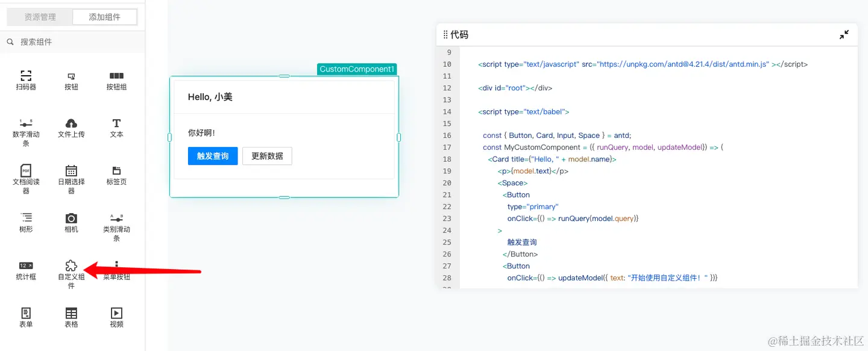Click the antd.min.js script URL in code

point(683,64)
